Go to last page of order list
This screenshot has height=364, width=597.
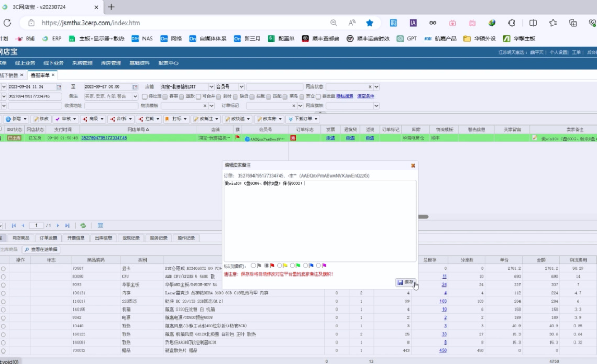(68, 225)
